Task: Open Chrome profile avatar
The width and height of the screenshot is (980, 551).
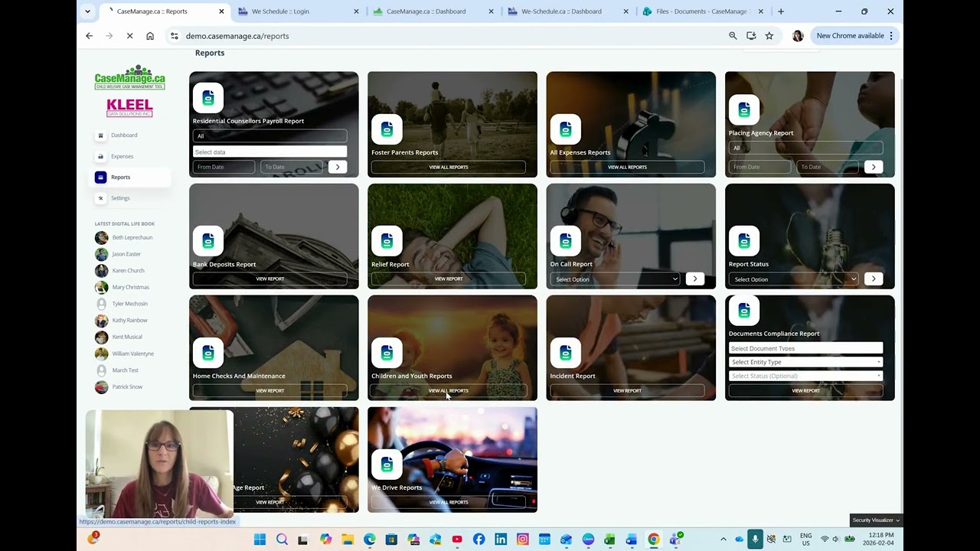Action: coord(798,36)
